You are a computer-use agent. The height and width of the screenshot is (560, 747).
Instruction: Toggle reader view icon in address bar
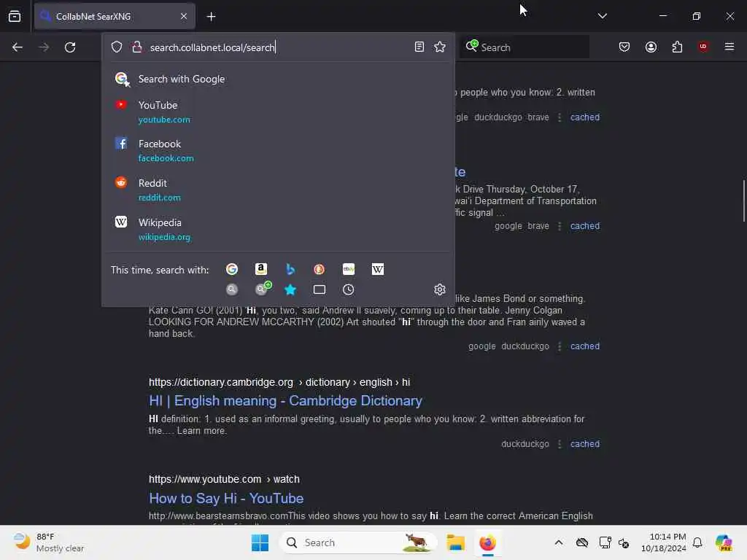tap(419, 47)
